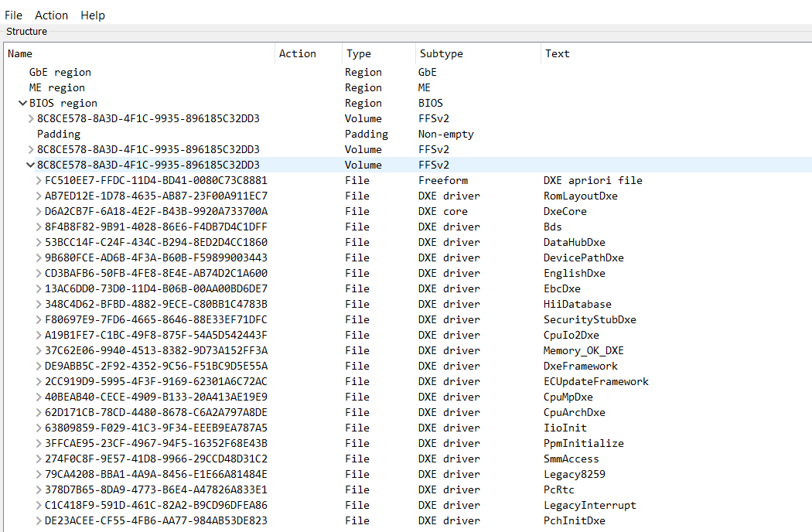Click the CpuArchDxe text cell
This screenshot has height=532, width=812.
[x=575, y=412]
